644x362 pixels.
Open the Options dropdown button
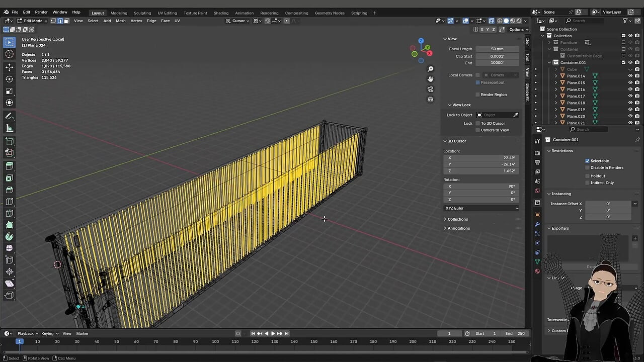(518, 30)
